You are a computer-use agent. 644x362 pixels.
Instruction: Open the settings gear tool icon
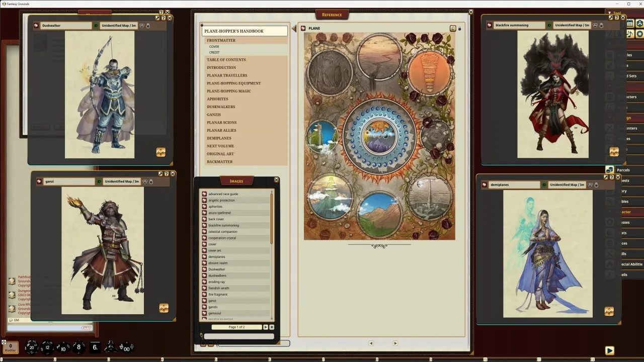[x=639, y=34]
